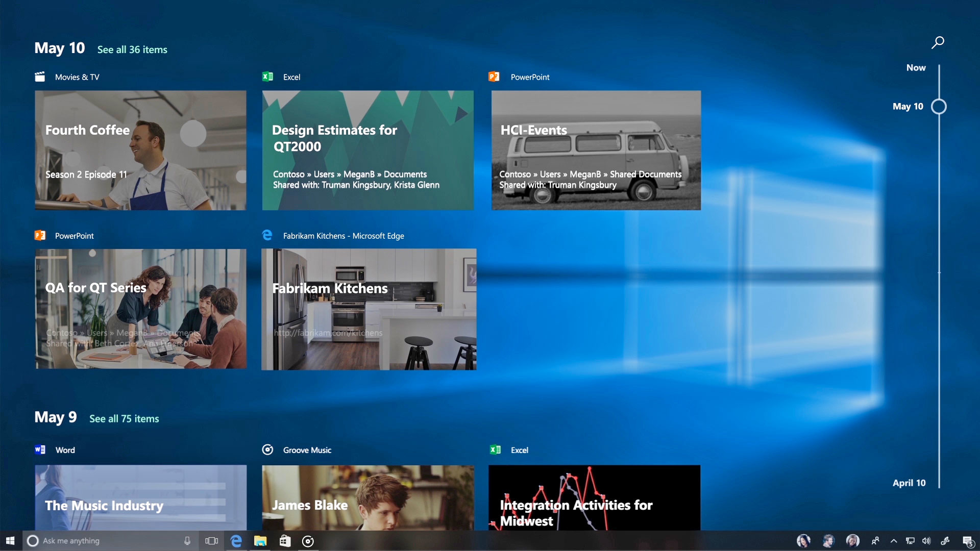Select See all 36 items link
Viewport: 980px width, 551px height.
133,48
